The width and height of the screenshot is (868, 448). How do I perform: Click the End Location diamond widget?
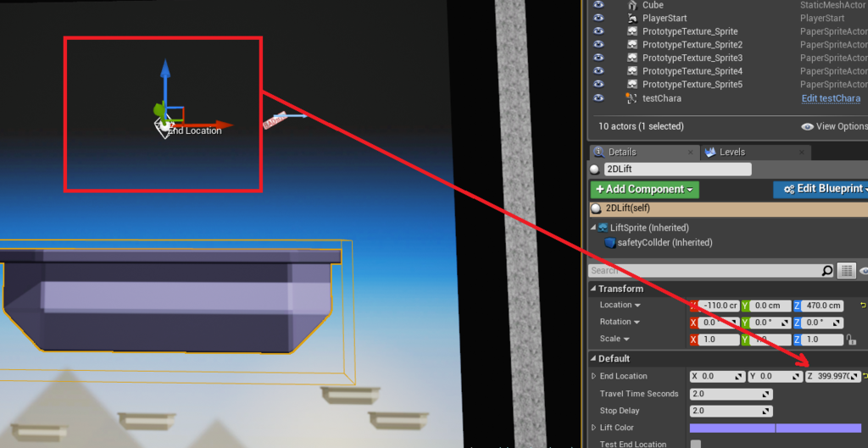[164, 129]
